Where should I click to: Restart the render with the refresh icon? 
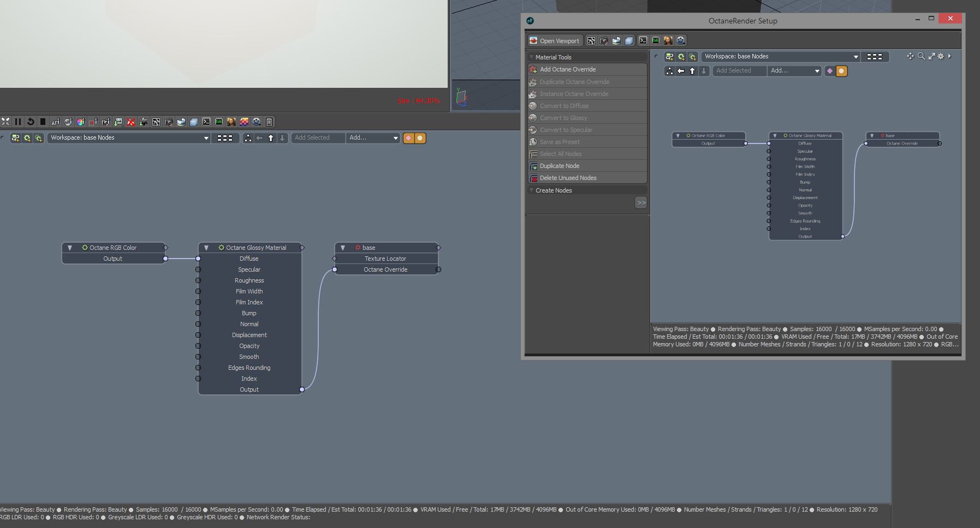coord(31,122)
